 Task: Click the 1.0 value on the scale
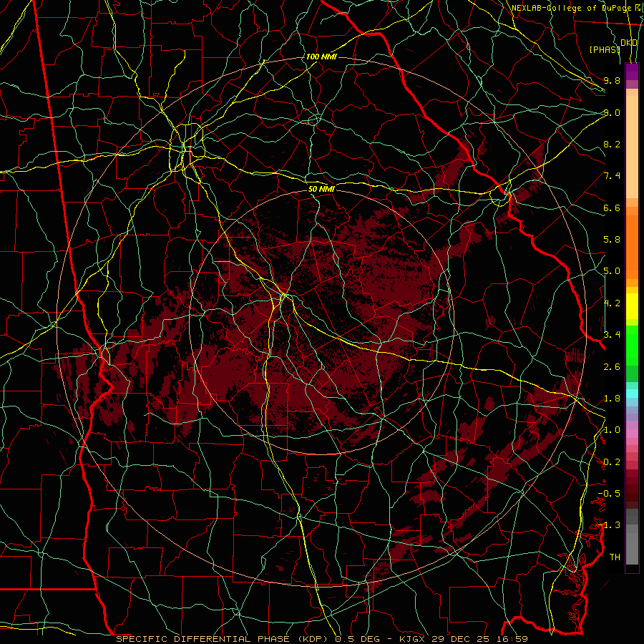(x=612, y=430)
